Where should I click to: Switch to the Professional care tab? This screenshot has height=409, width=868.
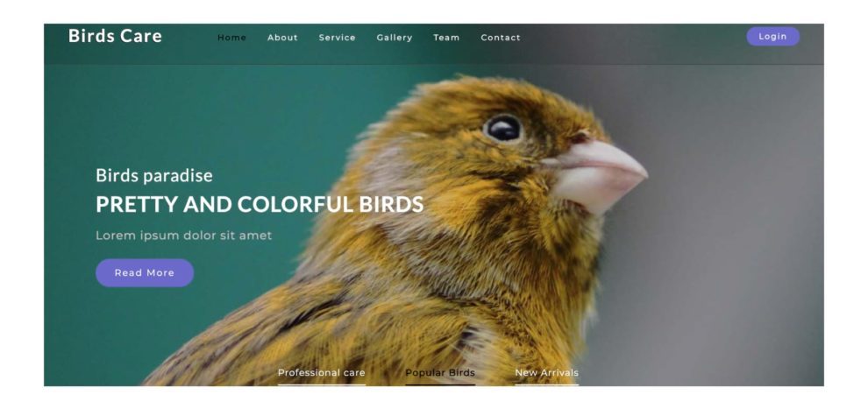tap(321, 372)
